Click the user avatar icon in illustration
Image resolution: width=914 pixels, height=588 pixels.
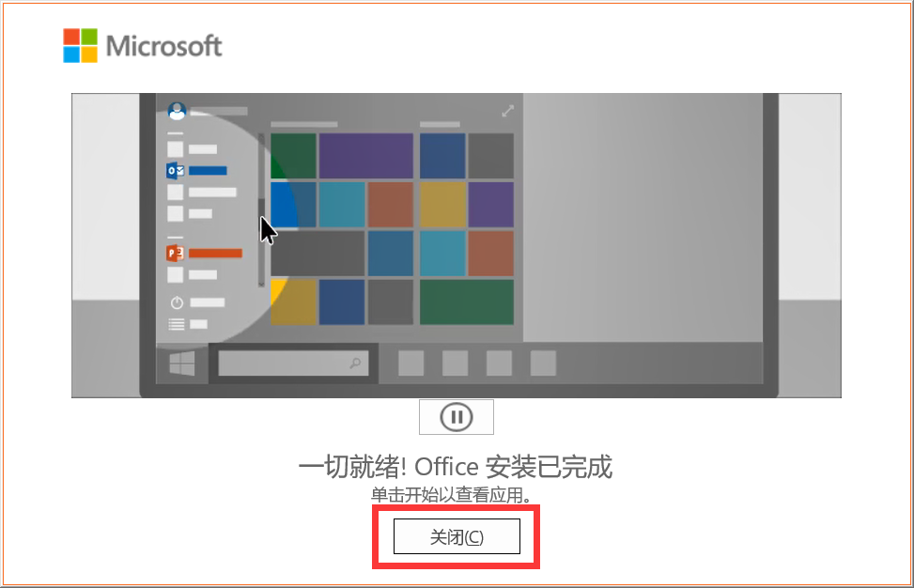click(x=177, y=110)
